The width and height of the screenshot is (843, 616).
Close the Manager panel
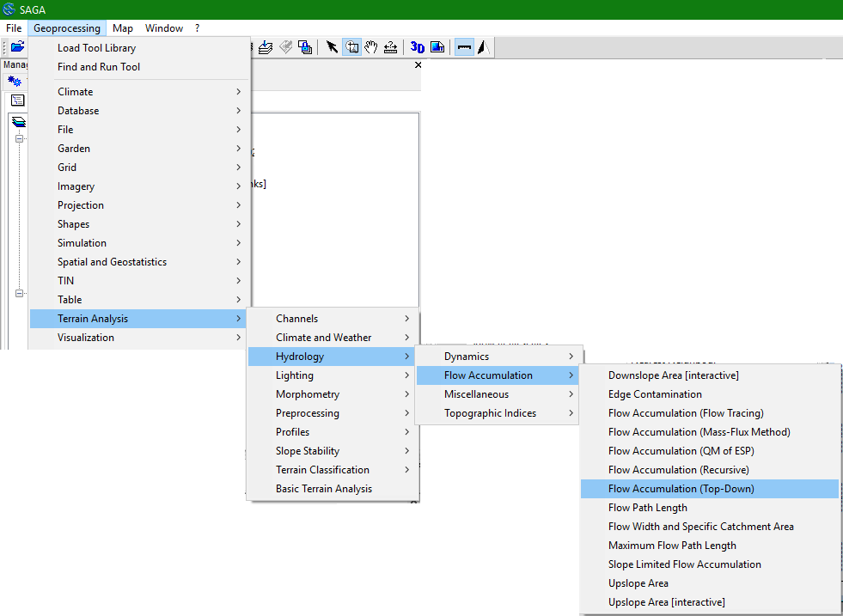tap(418, 65)
